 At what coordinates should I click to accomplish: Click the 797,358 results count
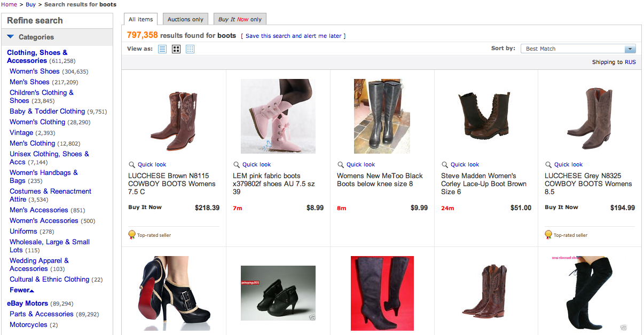point(143,35)
